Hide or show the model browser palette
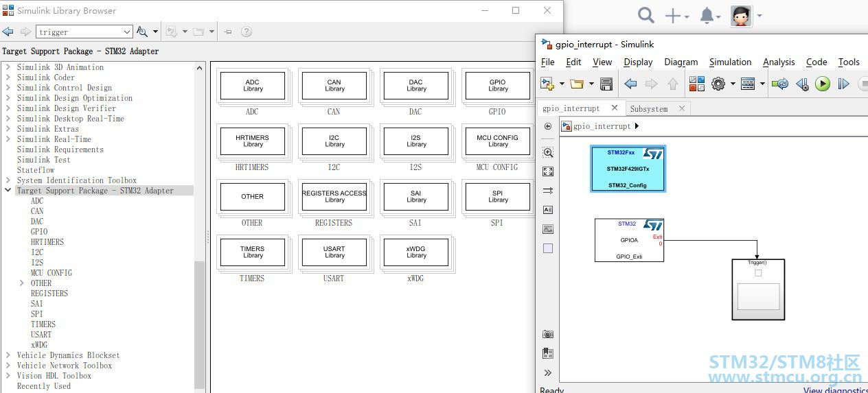 (547, 126)
